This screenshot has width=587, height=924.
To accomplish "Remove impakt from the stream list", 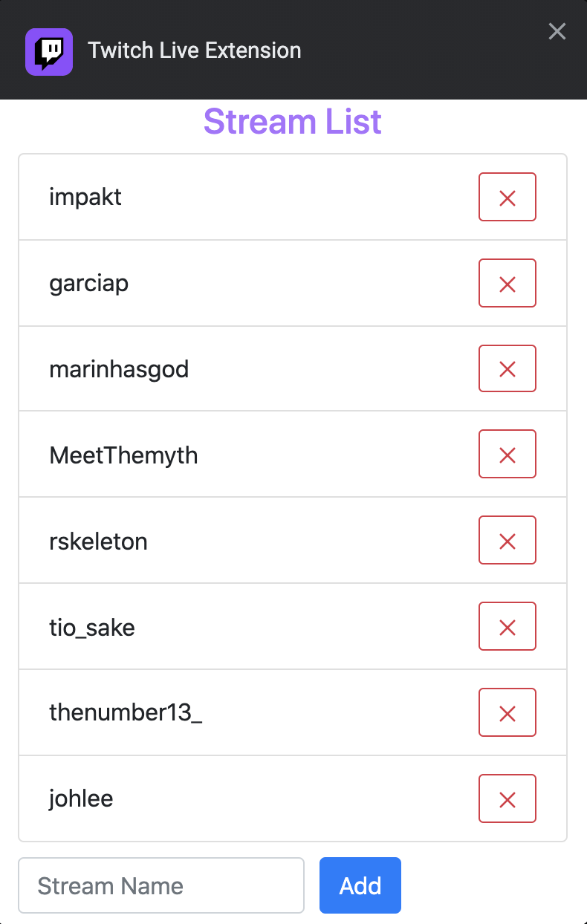I will tap(507, 198).
